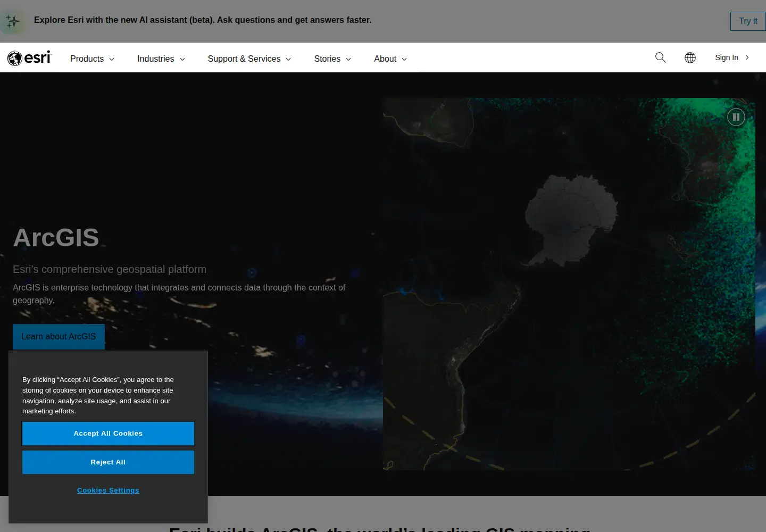Click the AI assistant sparkle icon
Viewport: 766px width, 532px height.
(x=13, y=21)
